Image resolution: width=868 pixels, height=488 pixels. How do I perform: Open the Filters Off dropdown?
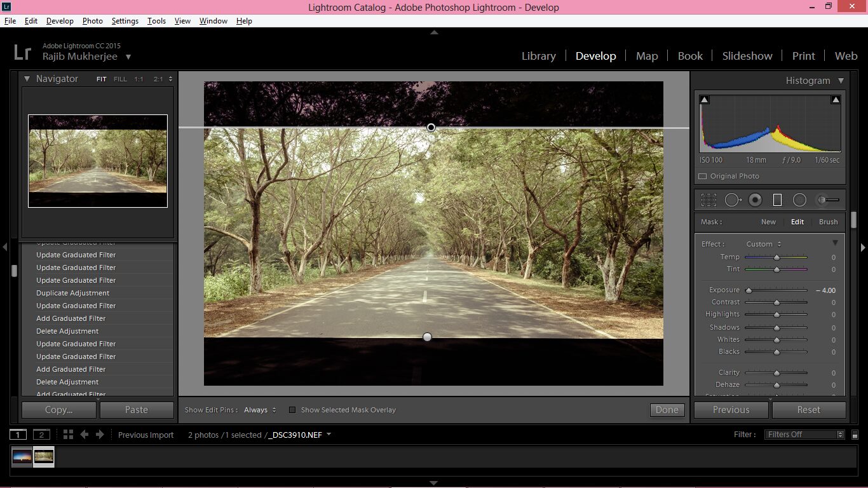pos(804,435)
